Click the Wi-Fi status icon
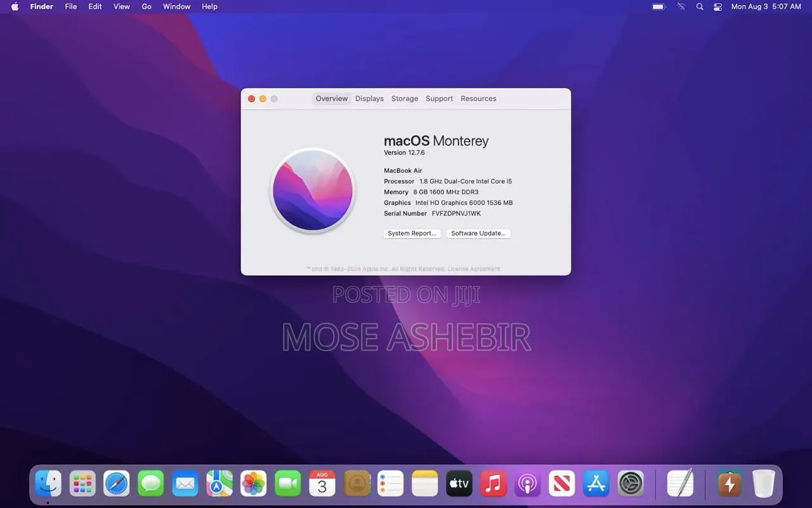812x508 pixels. coord(681,6)
